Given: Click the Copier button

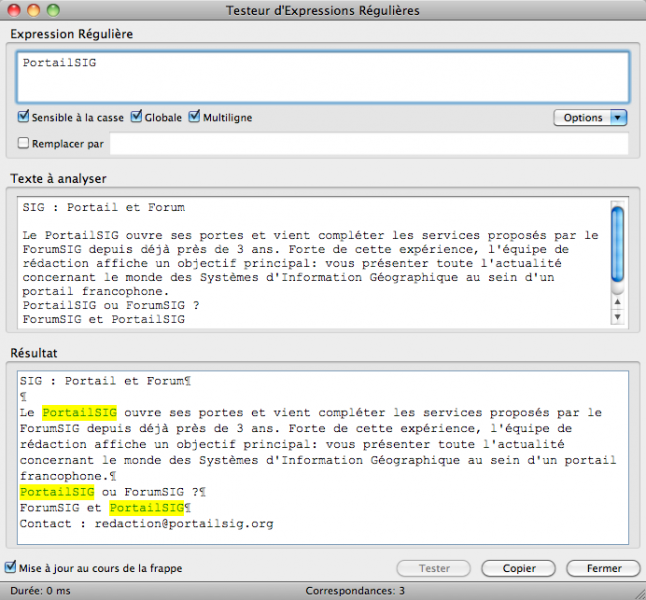Looking at the screenshot, I should point(518,568).
